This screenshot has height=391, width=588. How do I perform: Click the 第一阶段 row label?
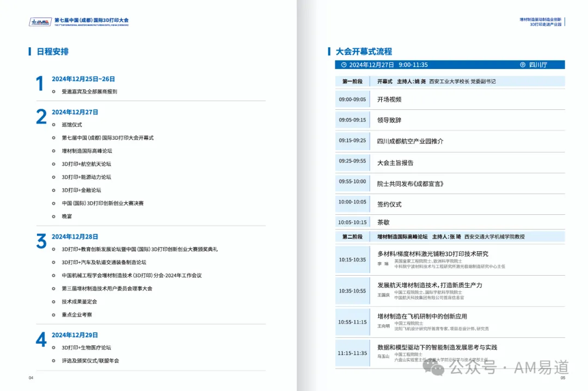coord(352,81)
